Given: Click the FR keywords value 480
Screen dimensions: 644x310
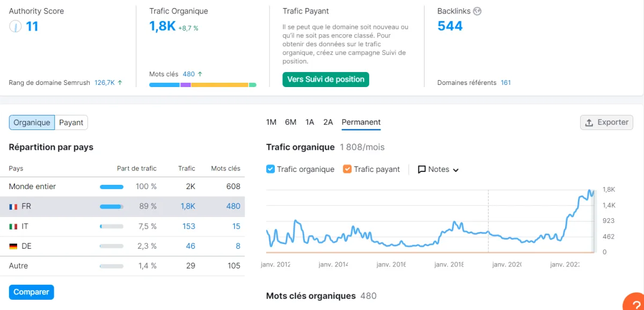Looking at the screenshot, I should [x=233, y=206].
